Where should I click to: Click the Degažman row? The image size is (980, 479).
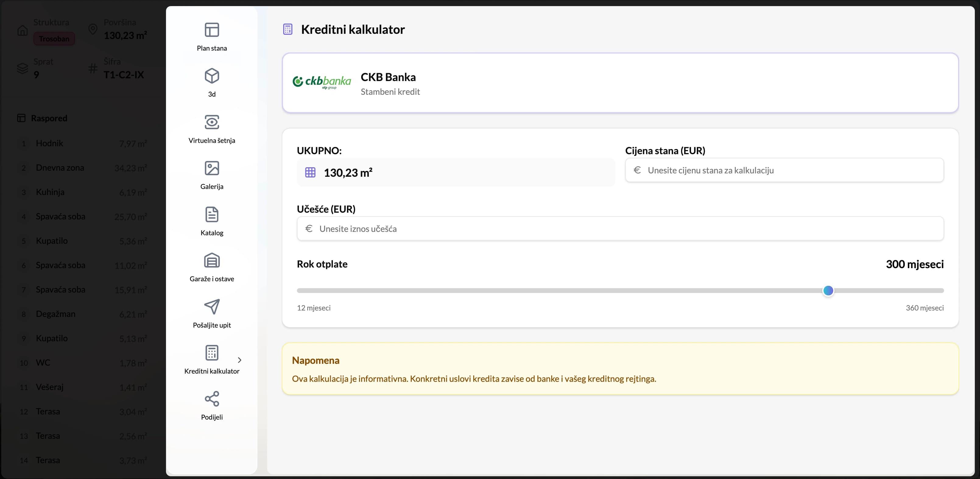[x=83, y=314]
